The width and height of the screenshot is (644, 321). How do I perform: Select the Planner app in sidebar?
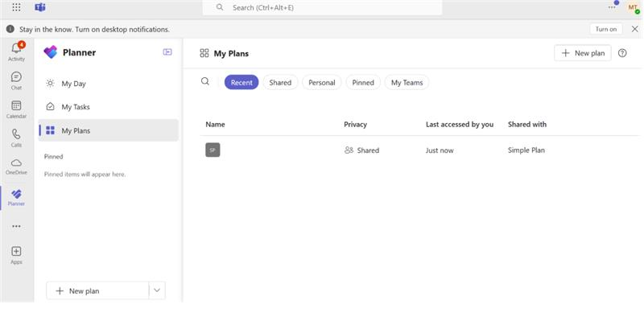pyautogui.click(x=16, y=197)
